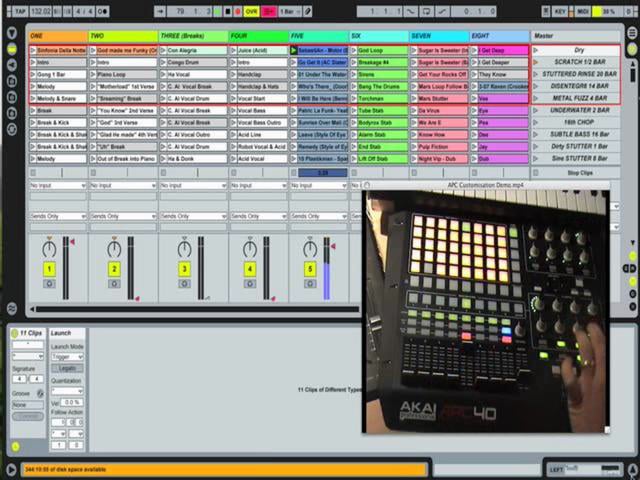The height and width of the screenshot is (480, 640).
Task: Click the Acid Vocal clip name
Action: (262, 159)
